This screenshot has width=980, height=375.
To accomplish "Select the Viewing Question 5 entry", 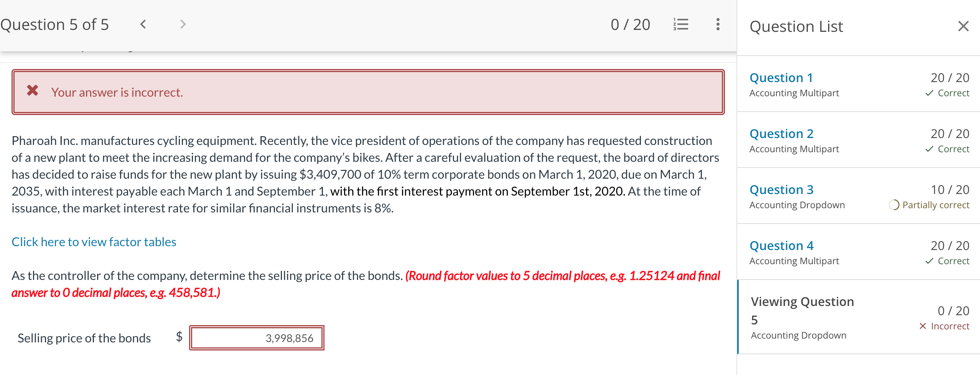I will point(859,317).
